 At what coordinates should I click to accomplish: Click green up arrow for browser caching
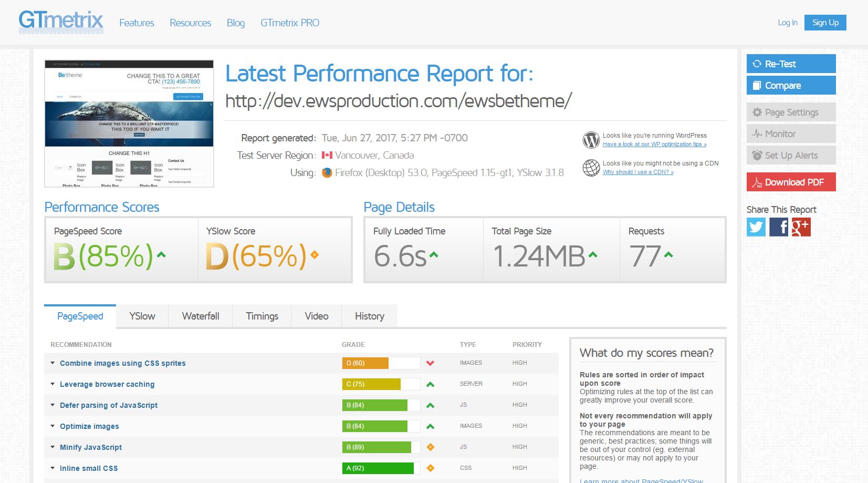coord(431,384)
